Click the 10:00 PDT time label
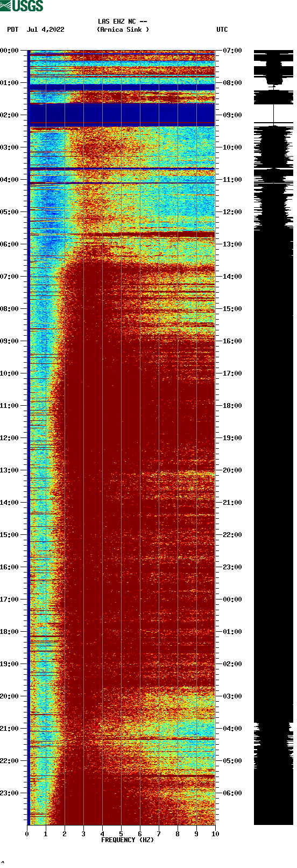 pos(9,373)
